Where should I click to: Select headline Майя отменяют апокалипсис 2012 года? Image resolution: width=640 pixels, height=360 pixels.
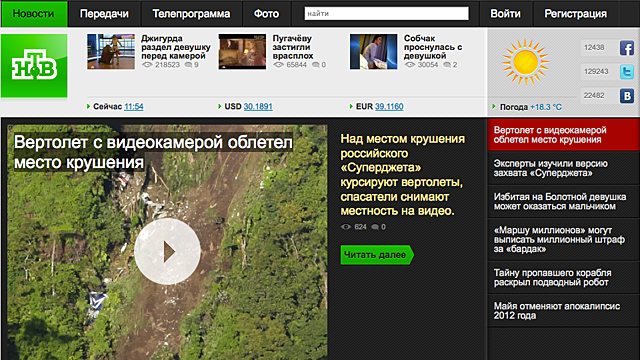(557, 311)
